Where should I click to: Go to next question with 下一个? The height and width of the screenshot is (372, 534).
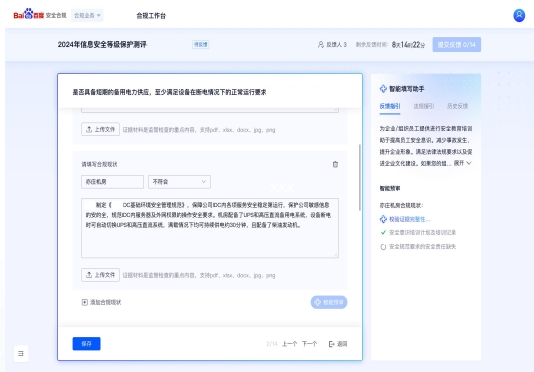click(310, 344)
